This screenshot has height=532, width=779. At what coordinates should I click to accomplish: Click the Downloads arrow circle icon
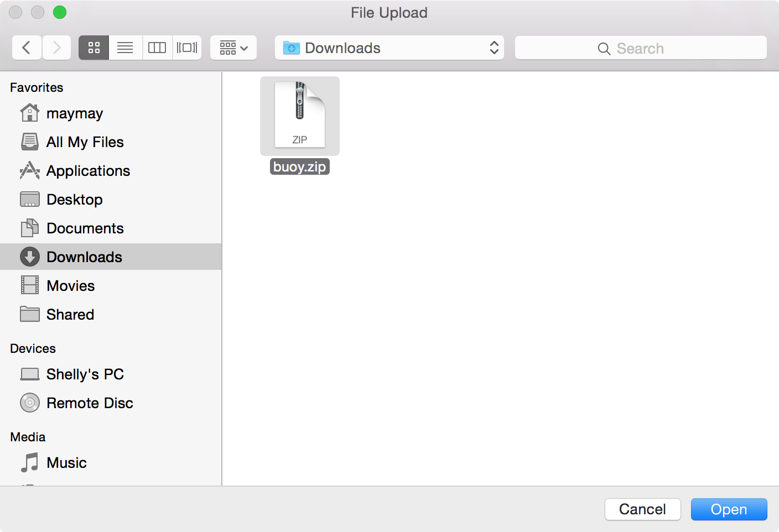(30, 257)
